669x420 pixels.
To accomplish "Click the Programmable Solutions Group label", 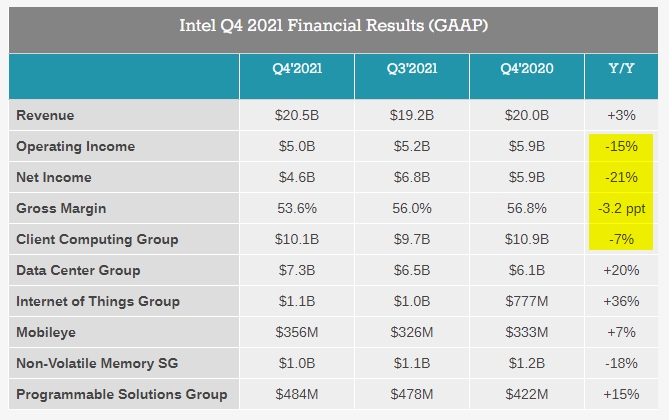I will (x=122, y=394).
